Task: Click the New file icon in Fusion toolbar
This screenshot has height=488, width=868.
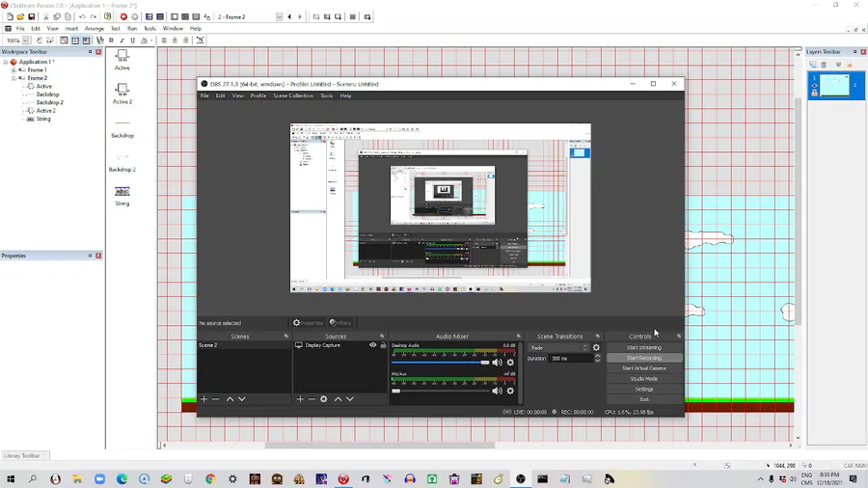Action: click(10, 16)
